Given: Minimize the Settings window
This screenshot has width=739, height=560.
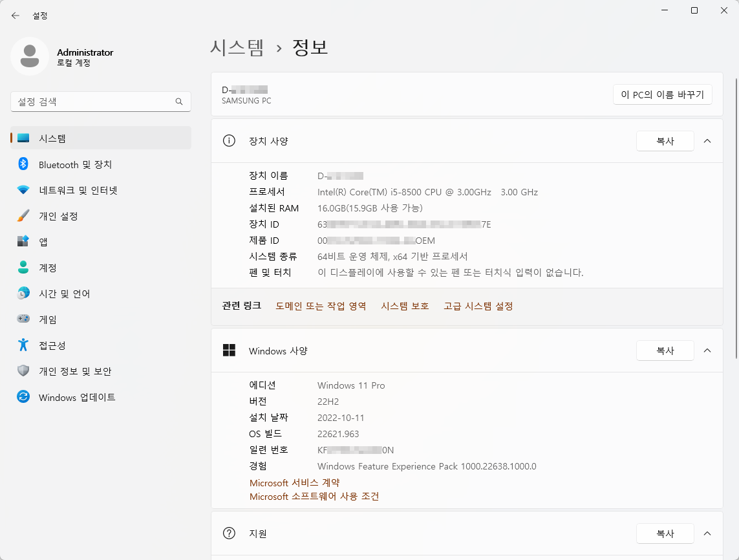Looking at the screenshot, I should pos(665,10).
